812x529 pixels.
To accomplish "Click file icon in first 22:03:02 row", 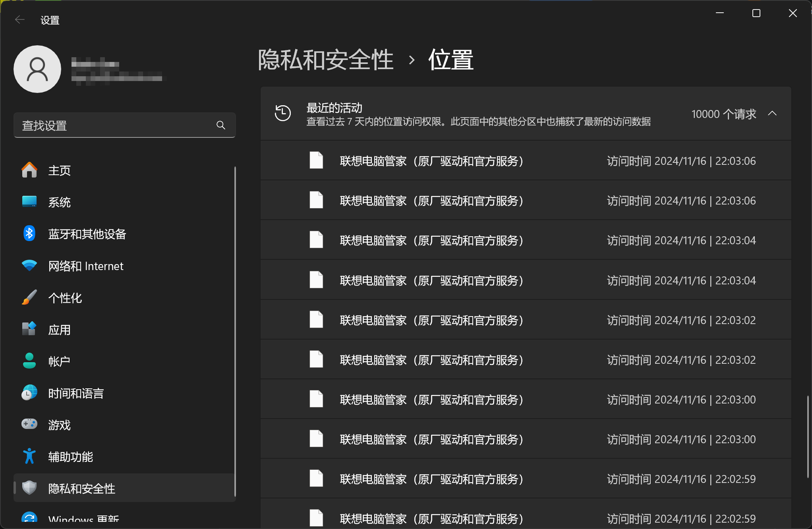I will (316, 320).
